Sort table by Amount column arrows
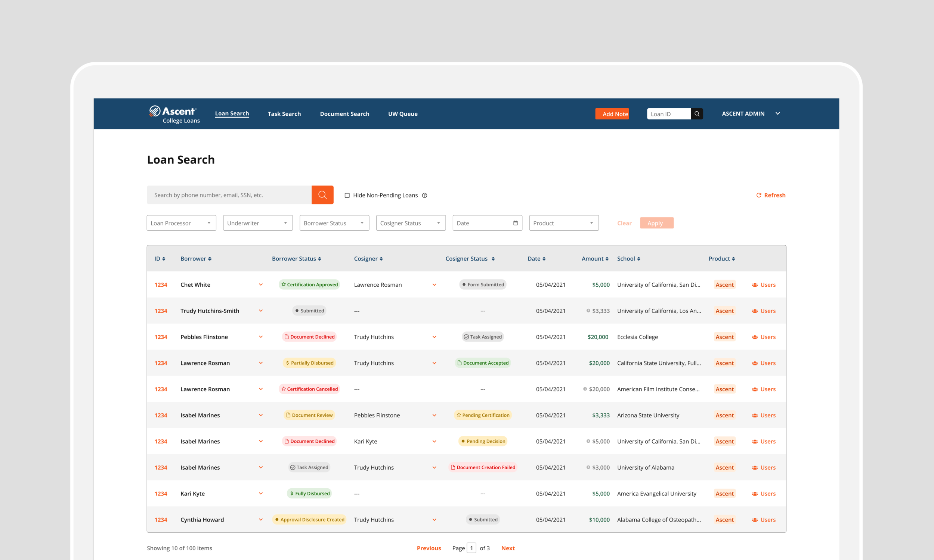 [607, 259]
